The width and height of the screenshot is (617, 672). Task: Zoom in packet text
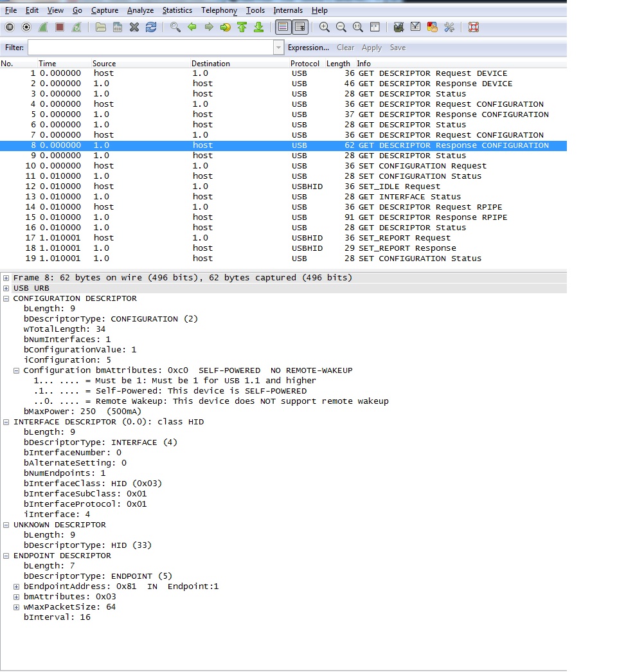point(325,28)
